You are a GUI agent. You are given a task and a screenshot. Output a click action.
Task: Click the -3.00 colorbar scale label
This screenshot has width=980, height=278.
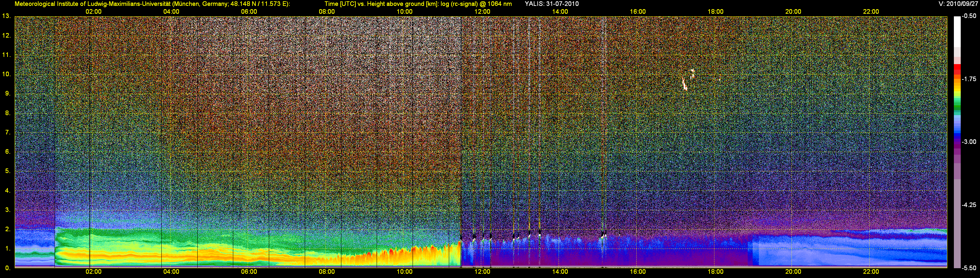(969, 142)
